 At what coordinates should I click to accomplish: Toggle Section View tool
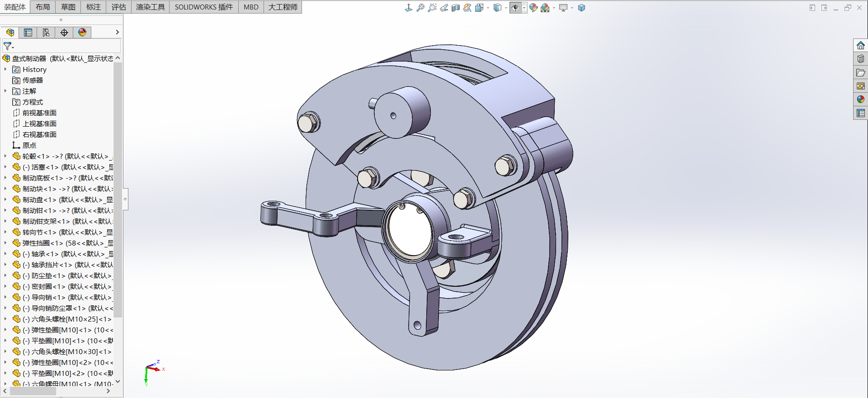pyautogui.click(x=456, y=8)
